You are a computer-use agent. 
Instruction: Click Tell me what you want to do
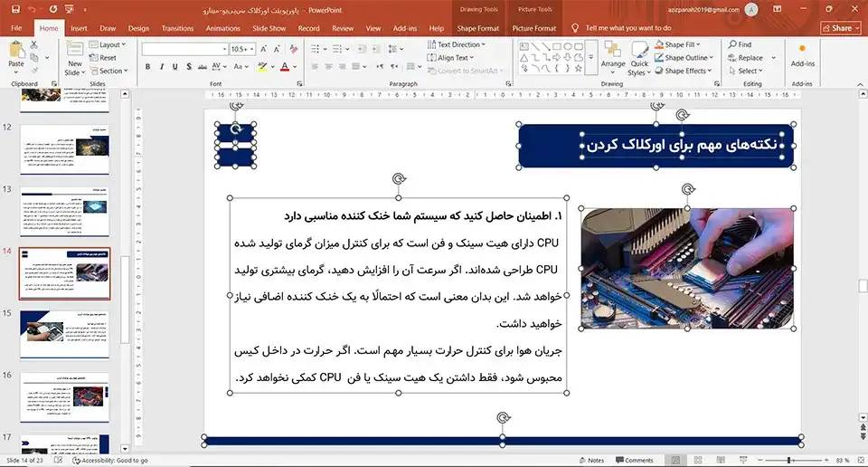click(628, 28)
